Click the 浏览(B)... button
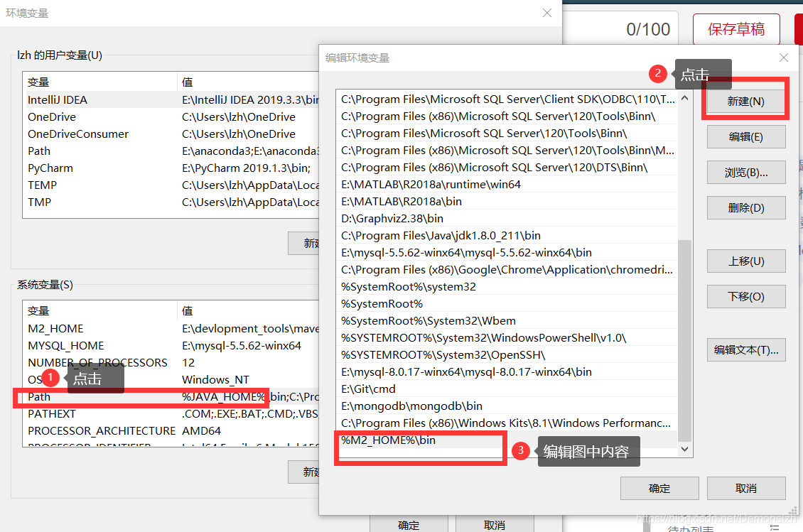This screenshot has width=803, height=532. click(745, 173)
